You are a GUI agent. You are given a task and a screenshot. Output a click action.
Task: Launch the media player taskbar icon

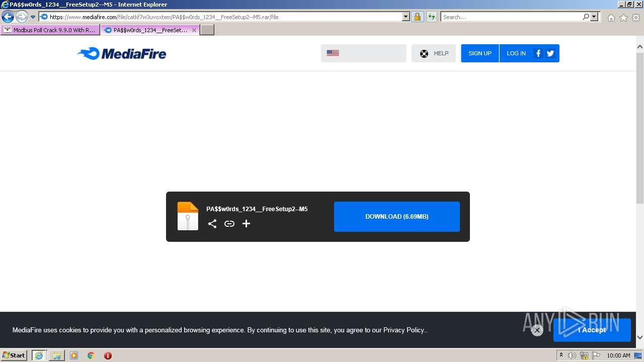[74, 355]
